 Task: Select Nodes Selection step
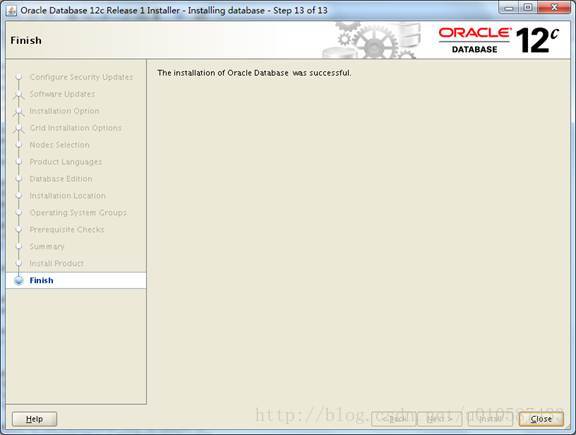60,145
